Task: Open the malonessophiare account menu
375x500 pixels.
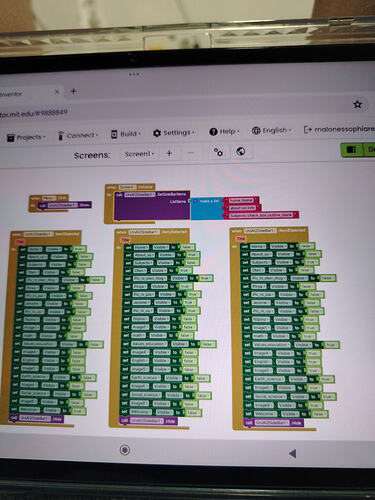Action: click(339, 129)
